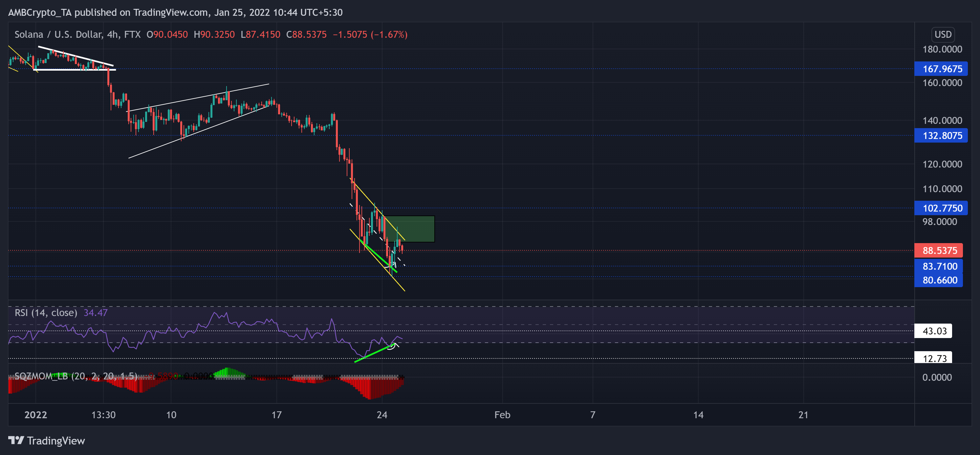Click the low value L87.4150
Screen dimensions: 980x455
261,34
